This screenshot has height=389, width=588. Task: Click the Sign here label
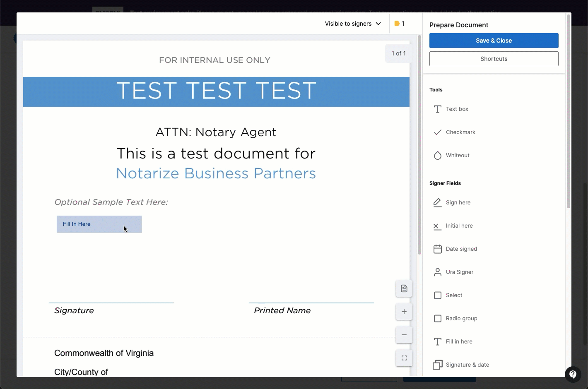[458, 203]
